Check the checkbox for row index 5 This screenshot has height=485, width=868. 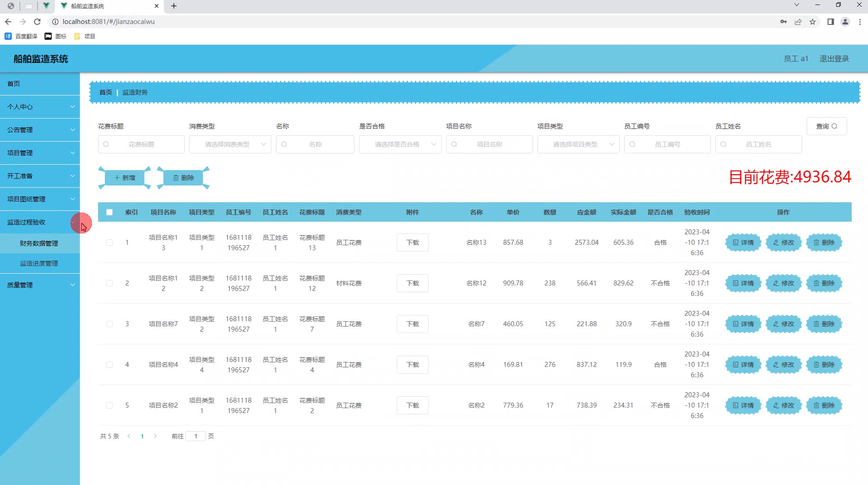pyautogui.click(x=109, y=405)
